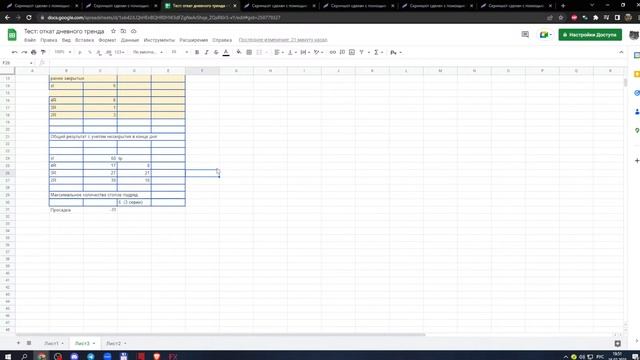Open the more number formats dropdown (123)
The width and height of the screenshot is (640, 360).
point(119,52)
